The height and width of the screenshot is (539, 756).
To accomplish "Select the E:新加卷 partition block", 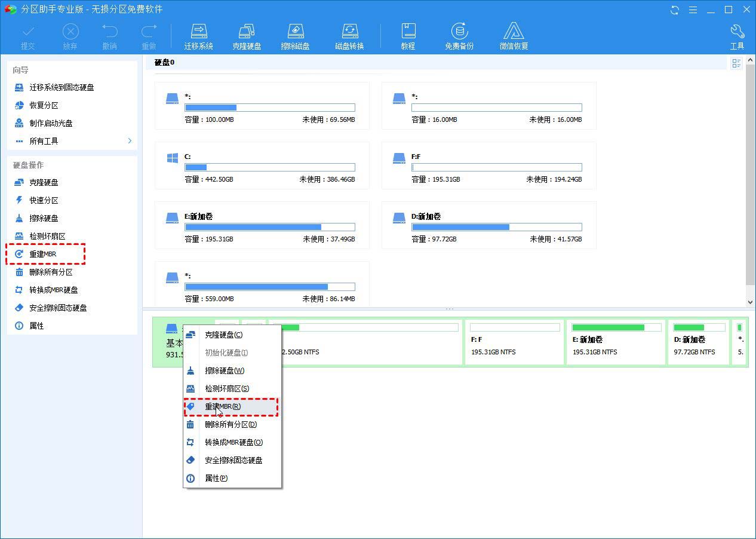I will tap(616, 342).
